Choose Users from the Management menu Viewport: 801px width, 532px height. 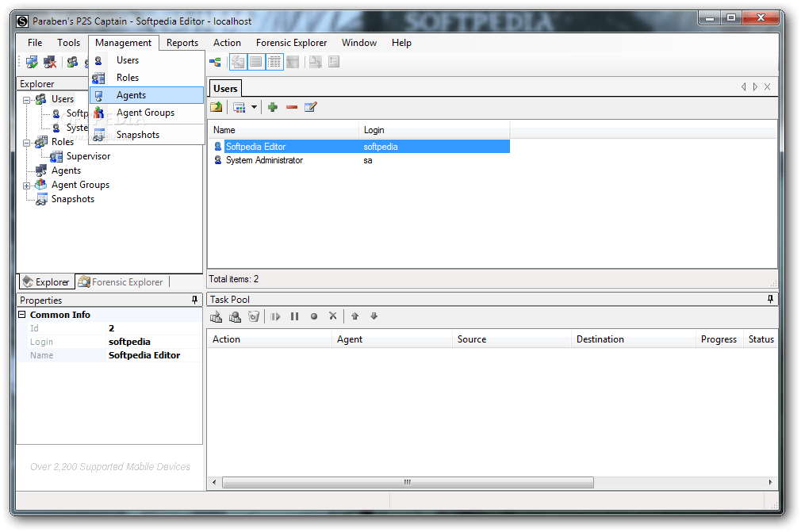point(148,60)
